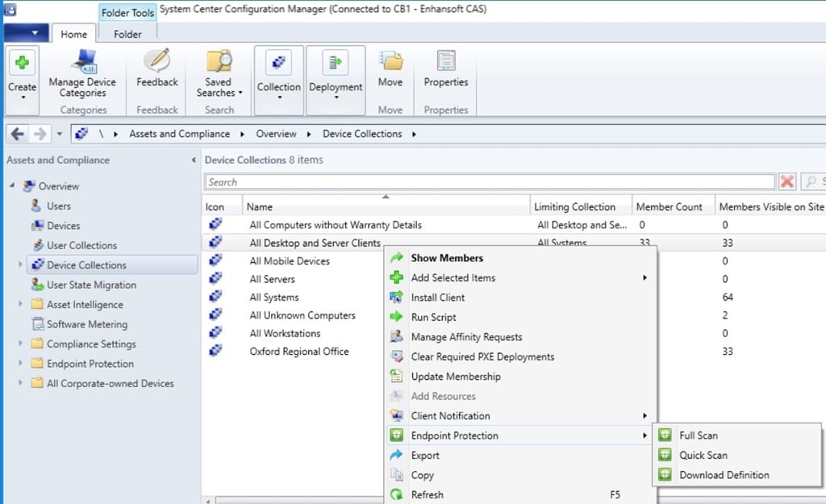Select Users in the navigation tree

pos(58,206)
